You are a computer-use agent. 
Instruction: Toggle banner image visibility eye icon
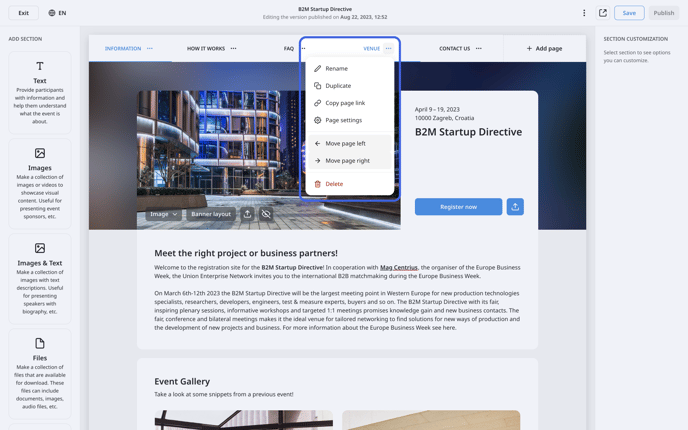pyautogui.click(x=266, y=214)
